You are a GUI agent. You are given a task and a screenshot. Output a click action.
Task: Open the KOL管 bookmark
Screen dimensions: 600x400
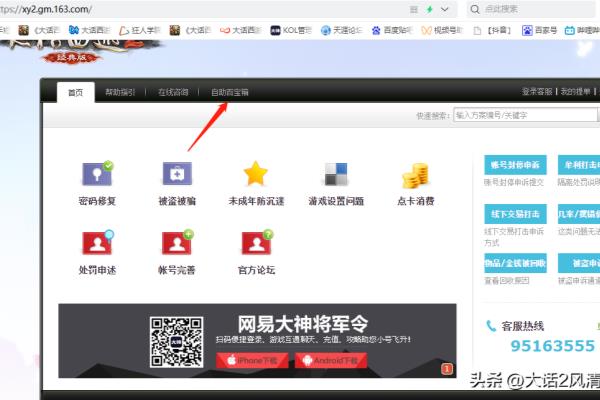[291, 30]
